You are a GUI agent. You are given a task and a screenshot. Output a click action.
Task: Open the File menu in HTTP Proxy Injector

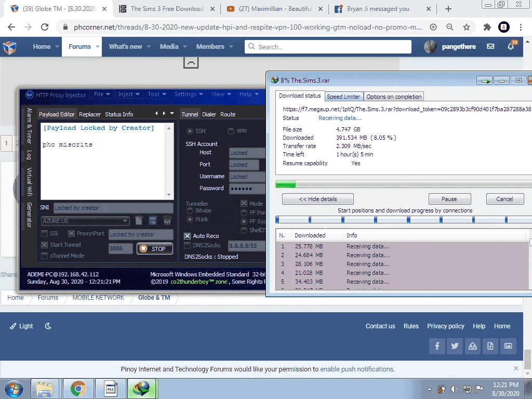[102, 95]
